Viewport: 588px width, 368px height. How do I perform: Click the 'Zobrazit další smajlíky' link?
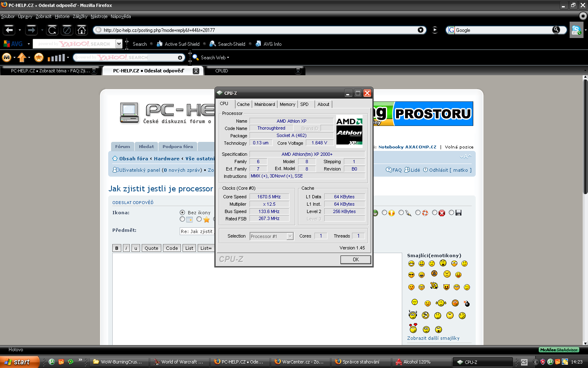pos(433,338)
